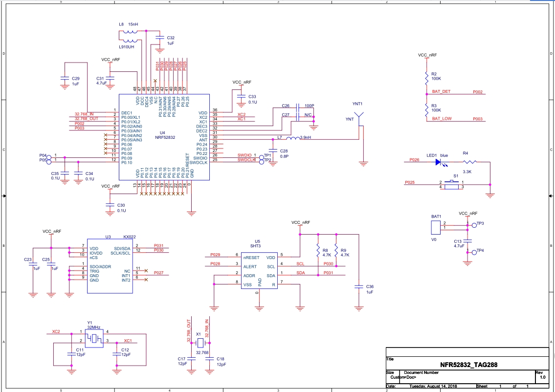
Task: Click the L910UH inductor label
Action: (126, 47)
